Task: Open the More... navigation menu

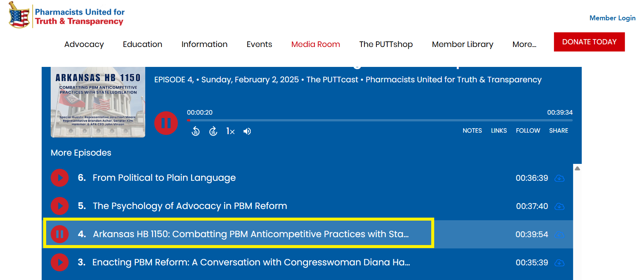Action: (x=524, y=44)
